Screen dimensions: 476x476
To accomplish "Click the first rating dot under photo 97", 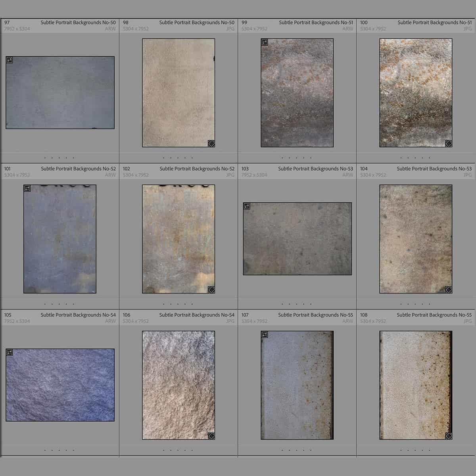I will point(45,158).
